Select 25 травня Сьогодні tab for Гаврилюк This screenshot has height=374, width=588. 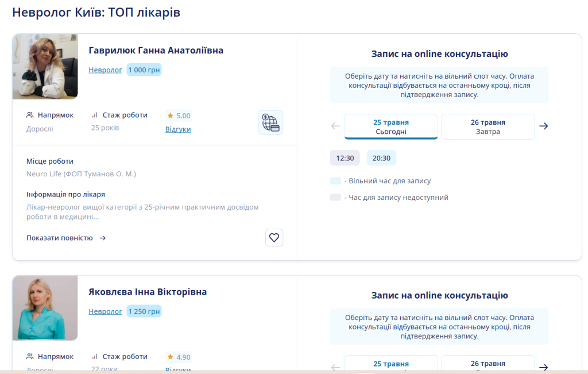(391, 127)
